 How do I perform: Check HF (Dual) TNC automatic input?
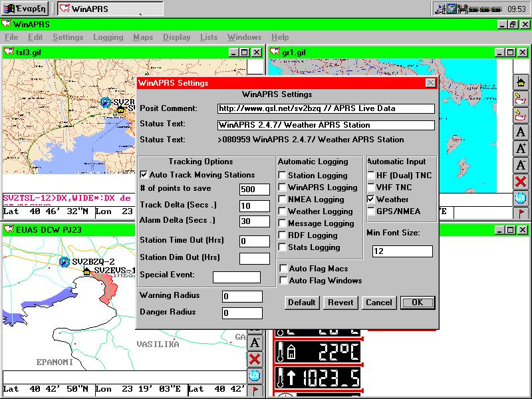pyautogui.click(x=371, y=175)
